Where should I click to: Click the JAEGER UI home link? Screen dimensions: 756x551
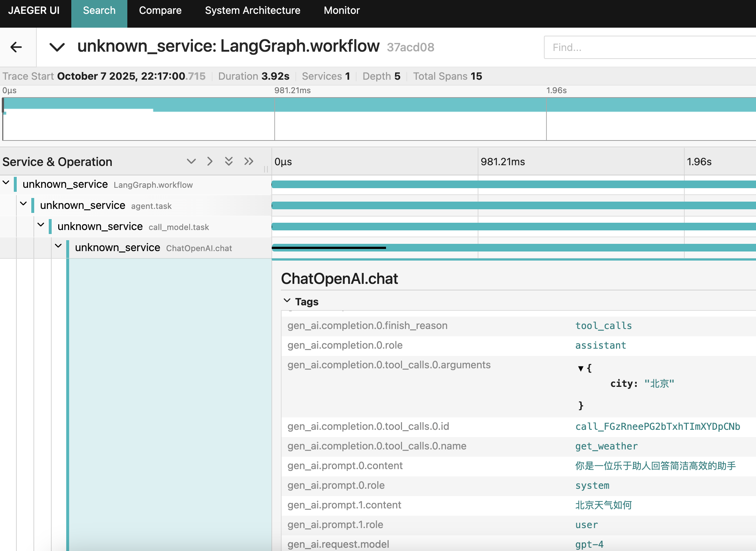point(34,11)
